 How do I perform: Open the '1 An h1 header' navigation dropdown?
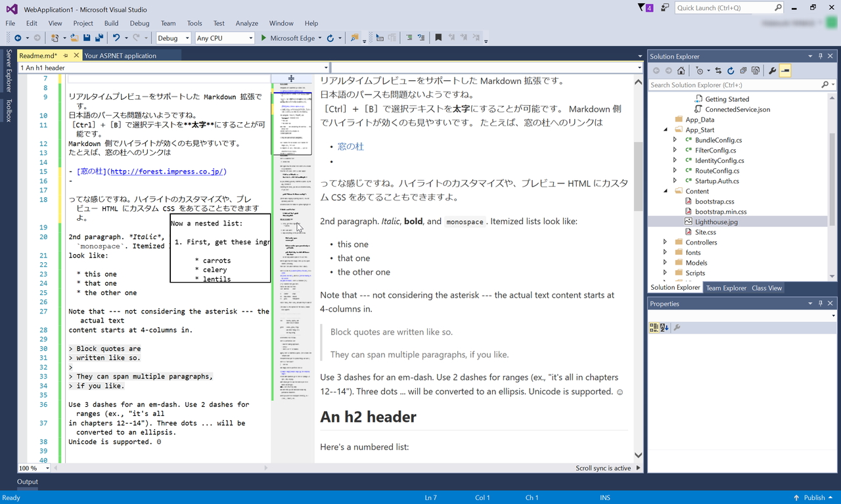click(174, 68)
